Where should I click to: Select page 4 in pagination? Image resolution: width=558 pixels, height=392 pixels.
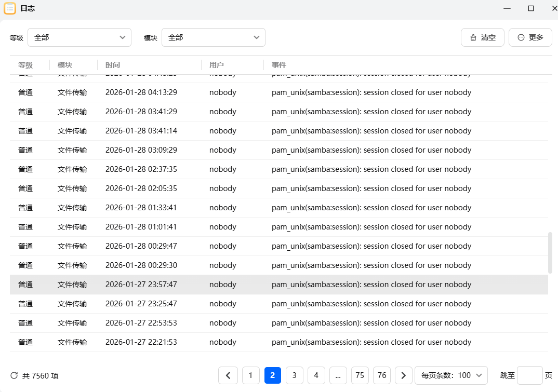click(x=316, y=375)
